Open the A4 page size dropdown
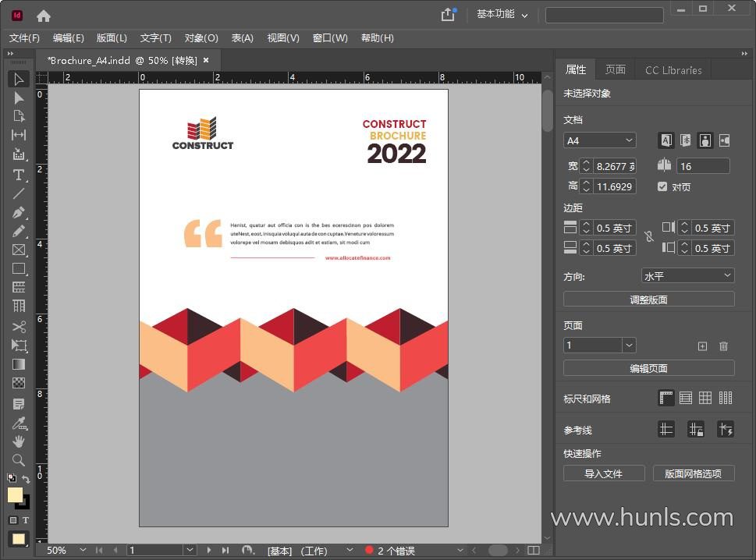756x560 pixels. tap(599, 140)
